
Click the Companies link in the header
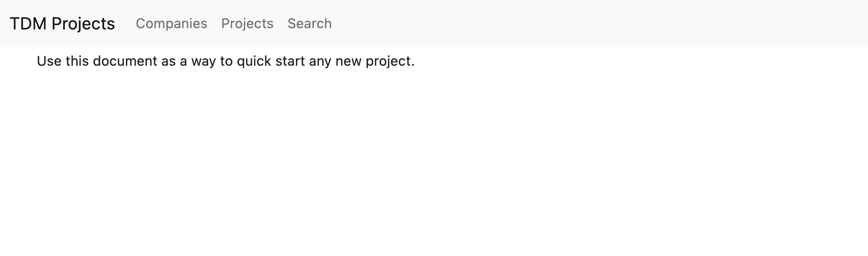172,23
